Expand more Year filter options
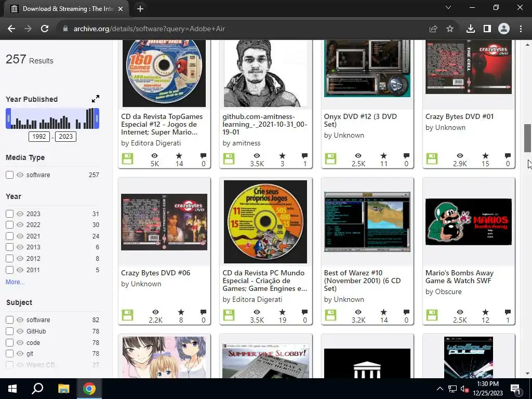 [x=15, y=282]
